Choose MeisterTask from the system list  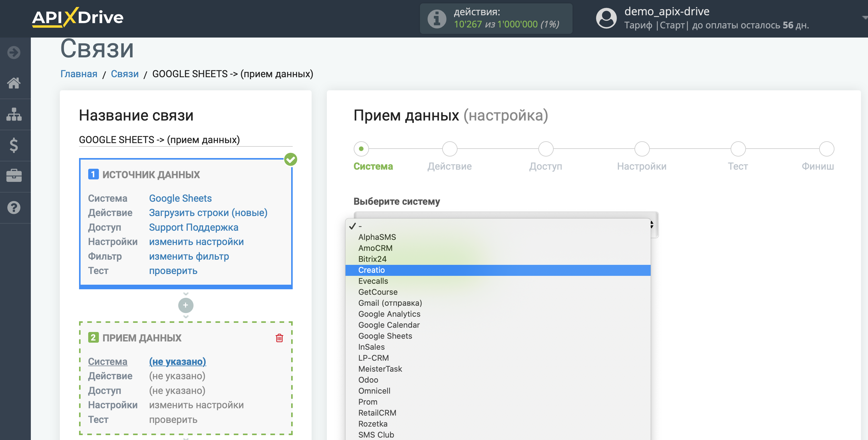pyautogui.click(x=498, y=369)
